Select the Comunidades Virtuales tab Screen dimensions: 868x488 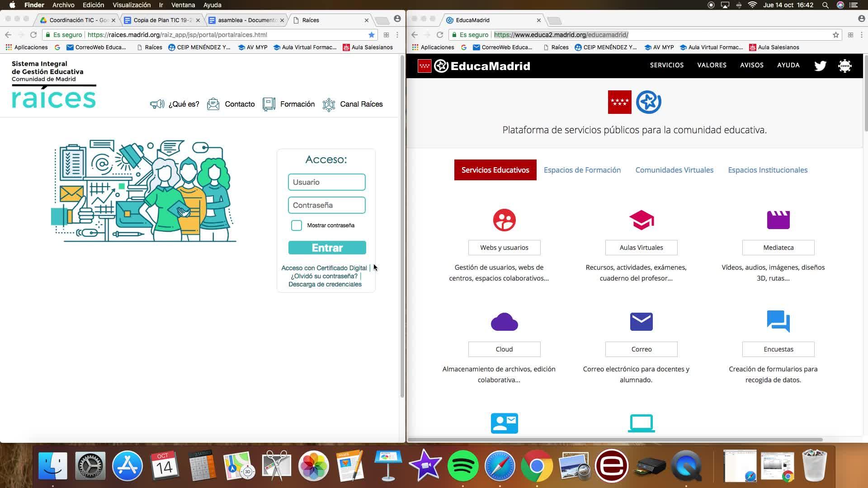[674, 170]
